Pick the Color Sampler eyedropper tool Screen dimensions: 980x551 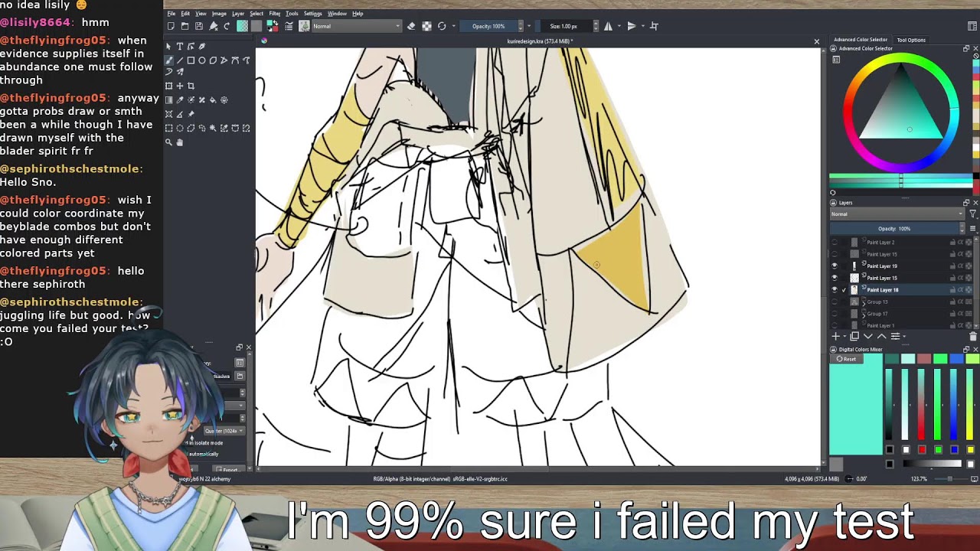pyautogui.click(x=180, y=99)
